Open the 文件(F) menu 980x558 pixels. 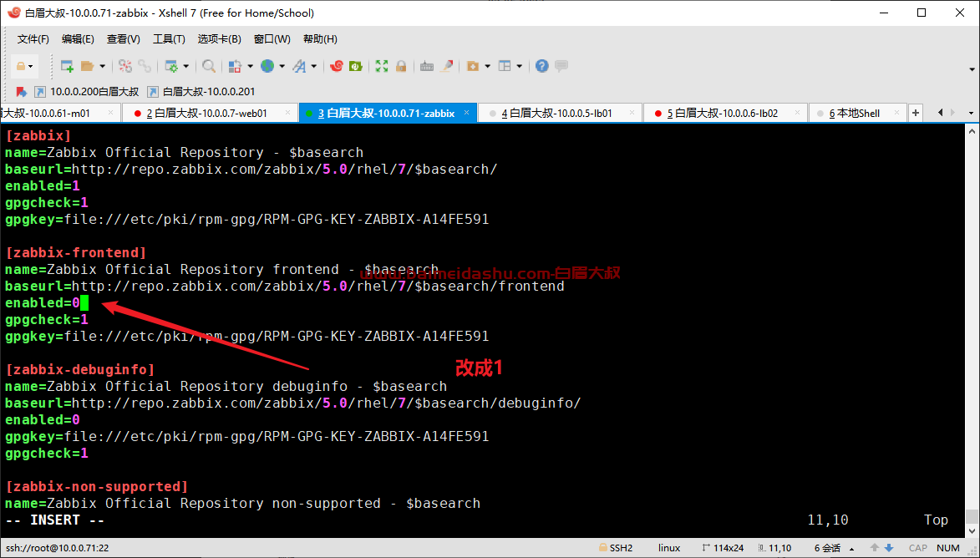33,38
